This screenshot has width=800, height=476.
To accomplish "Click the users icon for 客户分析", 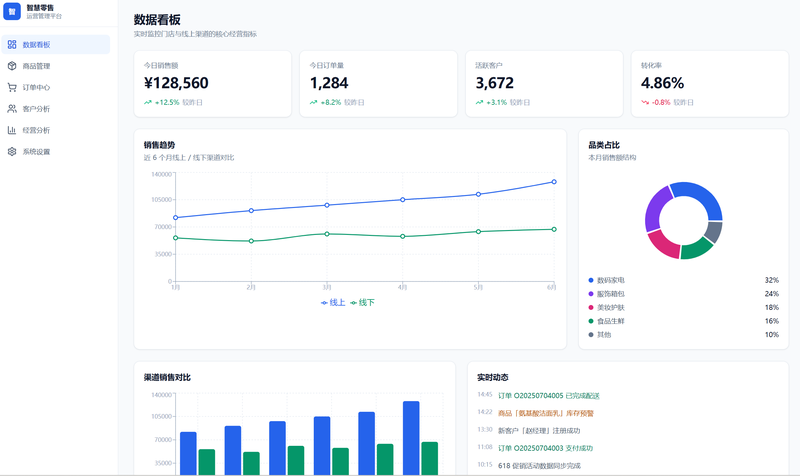I will coord(12,109).
